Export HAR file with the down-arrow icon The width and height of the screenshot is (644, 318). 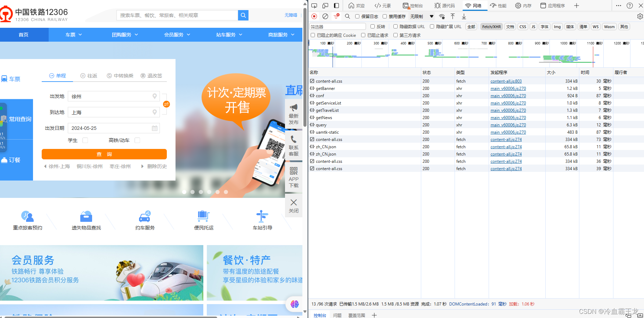[x=464, y=16]
